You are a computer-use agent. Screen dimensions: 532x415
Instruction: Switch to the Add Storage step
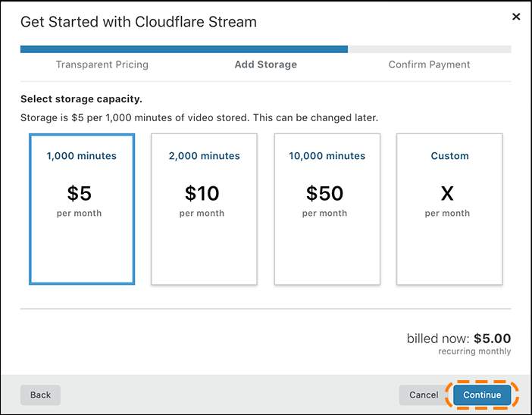click(x=265, y=64)
